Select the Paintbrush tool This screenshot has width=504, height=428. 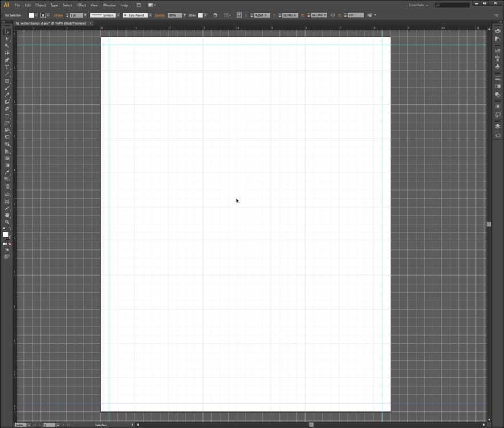tap(7, 88)
